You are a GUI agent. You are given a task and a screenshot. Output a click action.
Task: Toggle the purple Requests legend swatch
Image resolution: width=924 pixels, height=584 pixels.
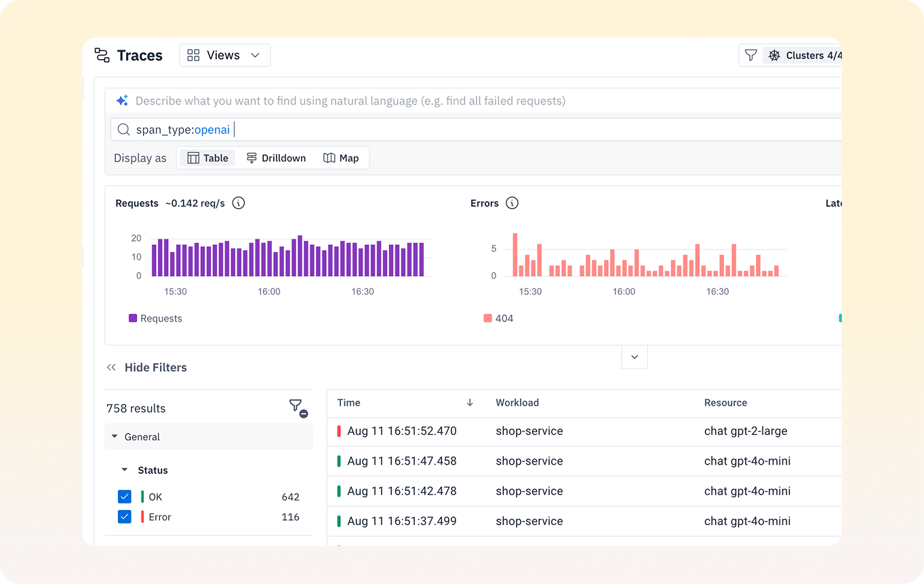click(x=133, y=318)
